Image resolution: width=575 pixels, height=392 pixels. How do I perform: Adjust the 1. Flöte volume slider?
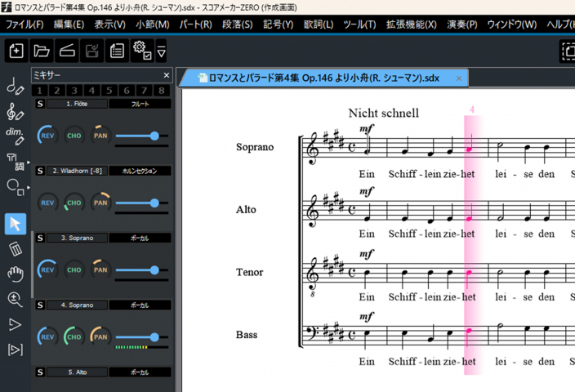point(154,136)
